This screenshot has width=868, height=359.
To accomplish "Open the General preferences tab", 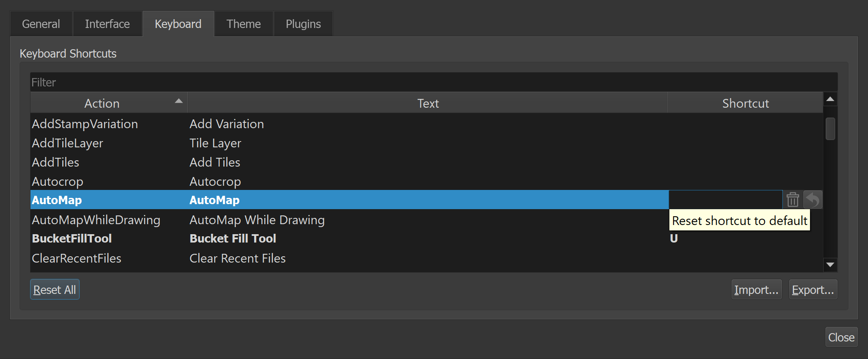I will (x=41, y=24).
